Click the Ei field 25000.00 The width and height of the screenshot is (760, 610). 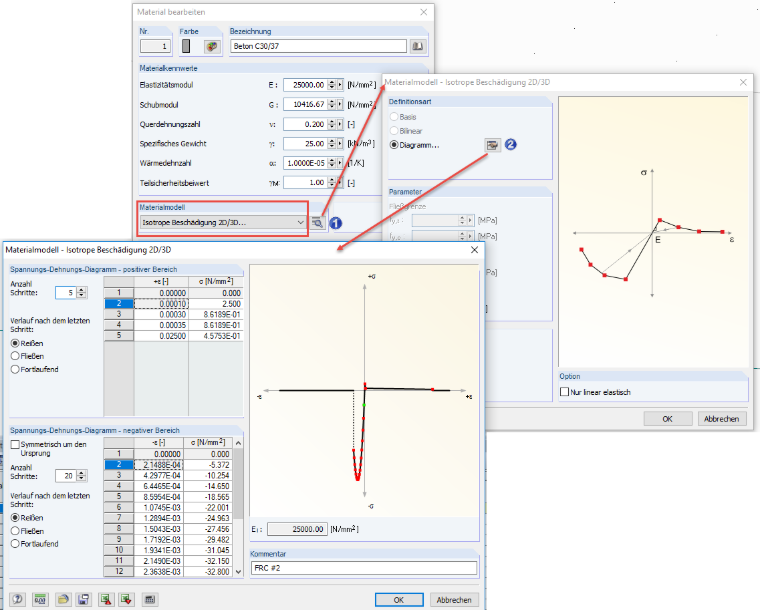(x=297, y=529)
